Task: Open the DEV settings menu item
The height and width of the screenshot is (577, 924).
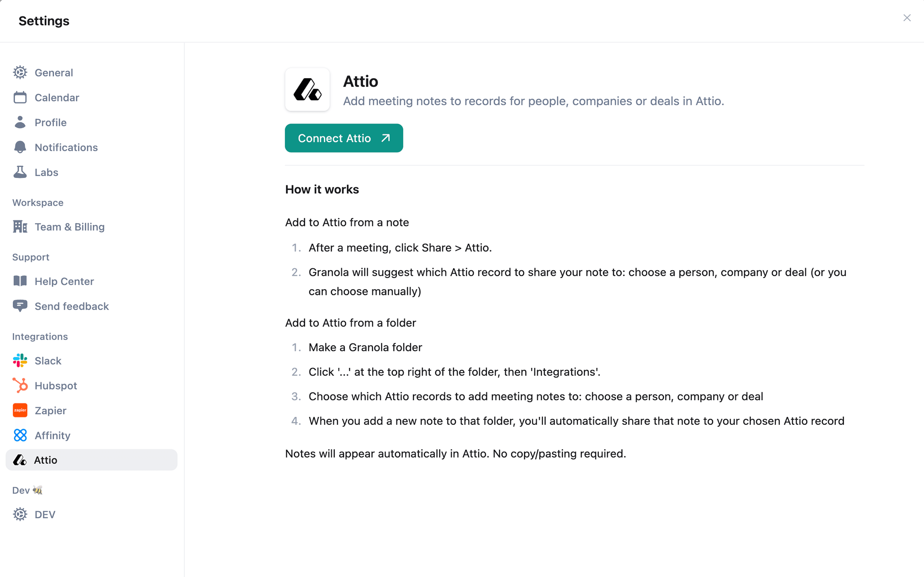Action: [45, 515]
